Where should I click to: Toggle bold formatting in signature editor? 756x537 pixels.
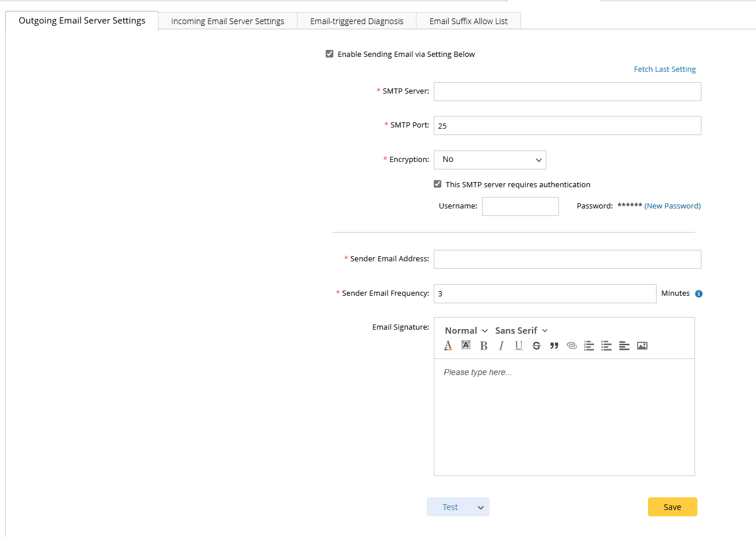click(x=484, y=346)
